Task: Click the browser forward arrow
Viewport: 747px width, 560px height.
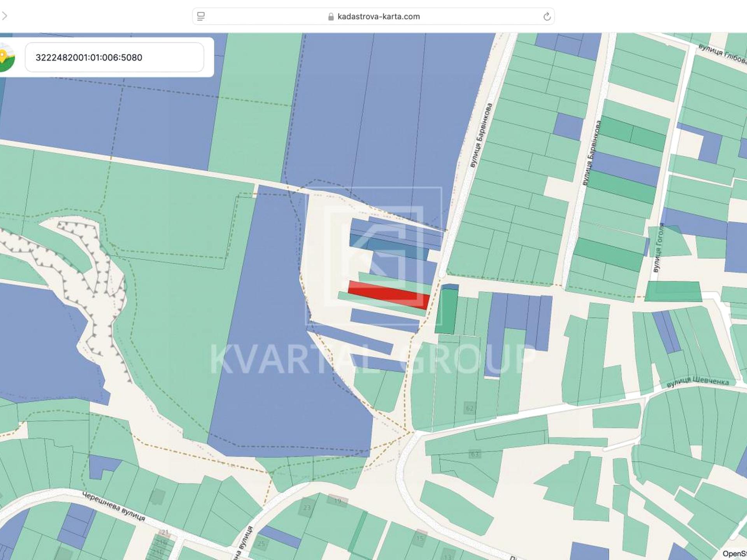Action: click(x=4, y=16)
